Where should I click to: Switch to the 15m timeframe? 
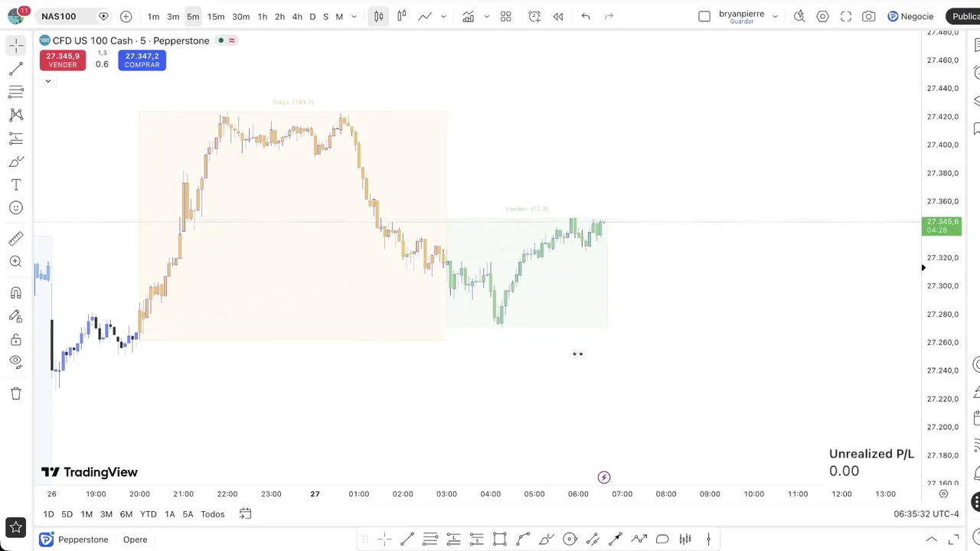[x=216, y=16]
